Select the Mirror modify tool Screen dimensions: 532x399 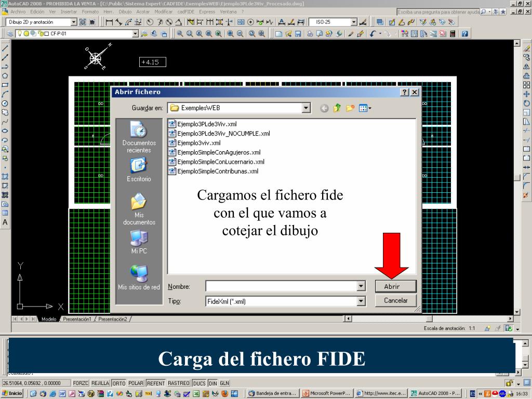526,67
